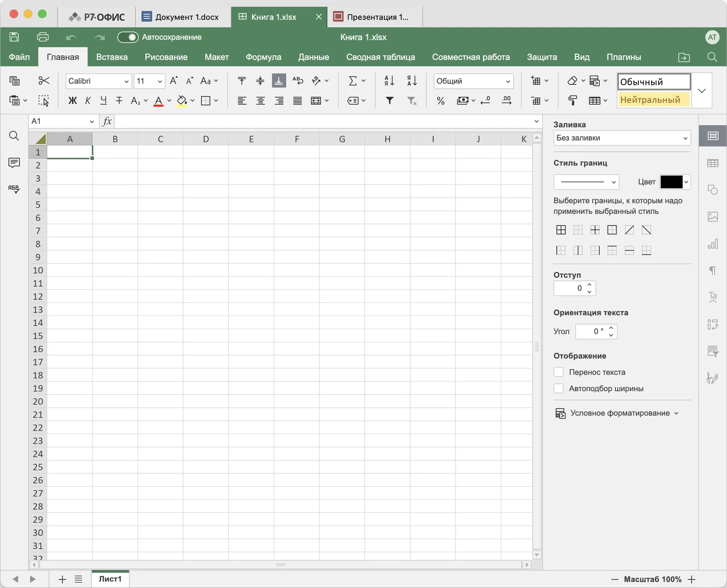The height and width of the screenshot is (588, 727).
Task: Add a new sheet with plus button
Action: 62,579
